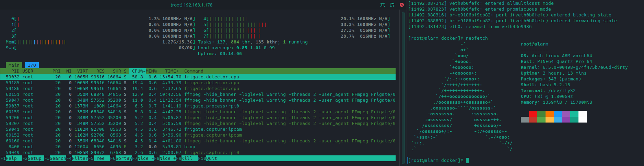Switch to the I/O tab in htop
The width and height of the screenshot is (644, 166).
point(32,65)
